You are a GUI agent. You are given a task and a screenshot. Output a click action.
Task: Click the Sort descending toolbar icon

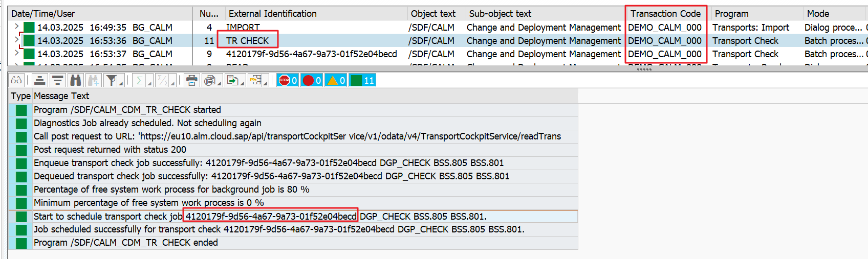tap(58, 80)
